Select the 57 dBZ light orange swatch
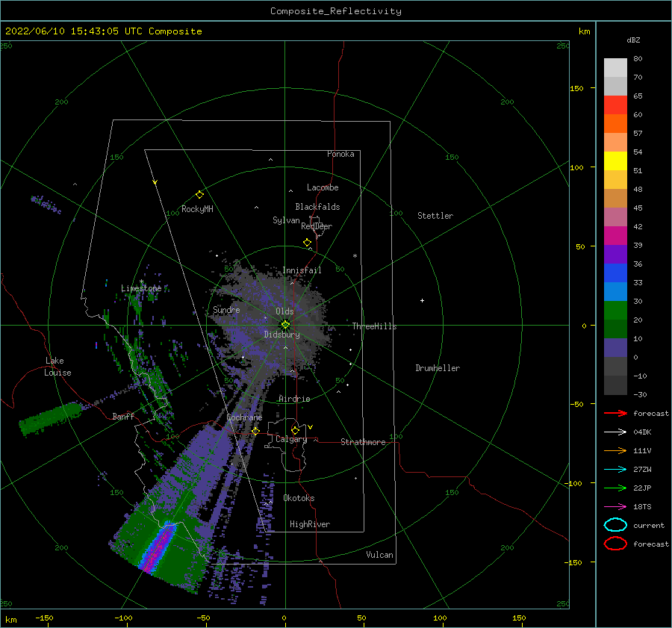Image resolution: width=672 pixels, height=628 pixels. click(x=615, y=143)
